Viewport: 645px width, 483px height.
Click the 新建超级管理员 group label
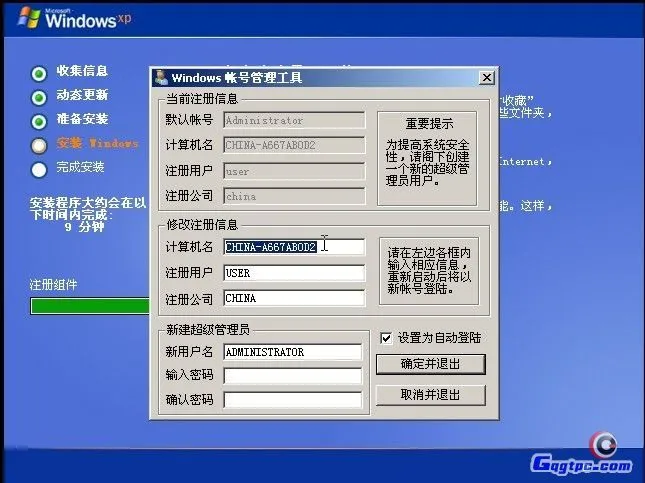208,329
